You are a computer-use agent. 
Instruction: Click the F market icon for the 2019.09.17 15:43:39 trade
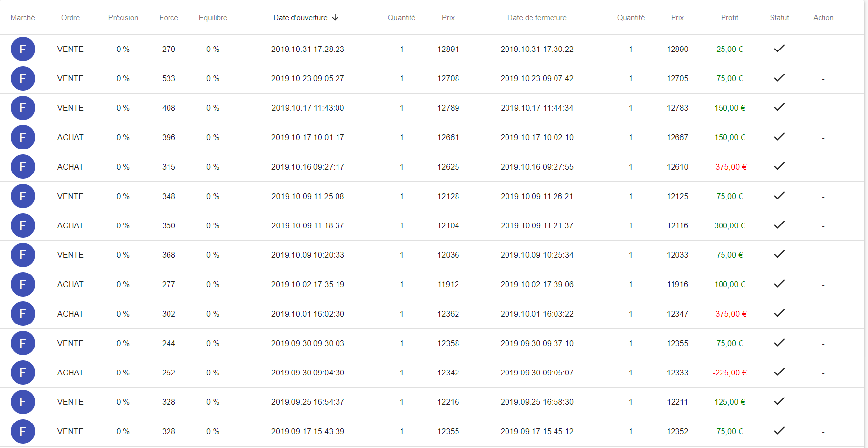point(23,431)
